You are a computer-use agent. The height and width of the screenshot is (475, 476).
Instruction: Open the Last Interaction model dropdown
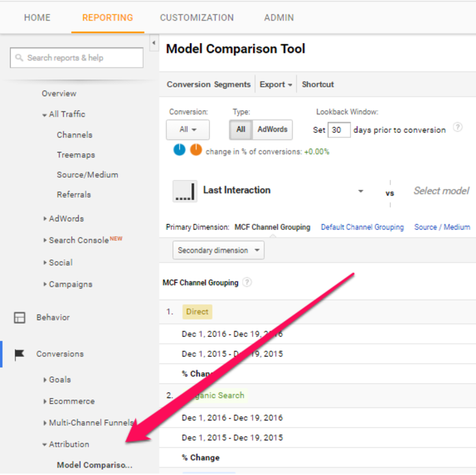click(360, 191)
